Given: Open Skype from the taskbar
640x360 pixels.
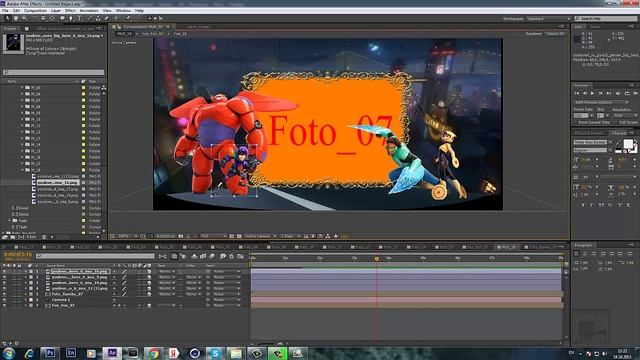Looking at the screenshot, I should point(215,353).
